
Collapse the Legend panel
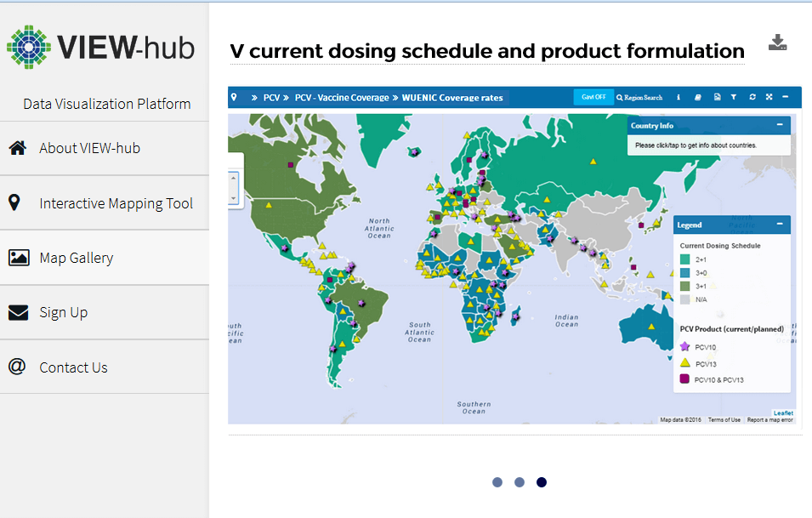point(780,225)
